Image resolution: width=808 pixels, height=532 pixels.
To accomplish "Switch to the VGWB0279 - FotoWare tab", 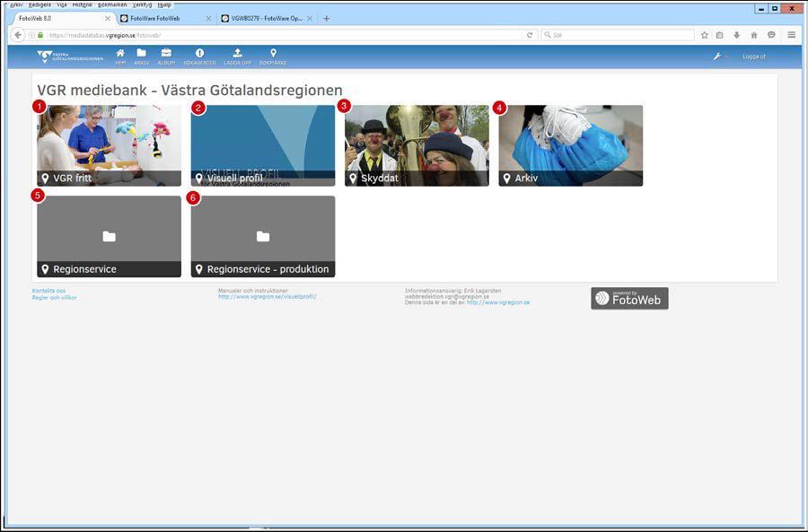I will coord(267,18).
